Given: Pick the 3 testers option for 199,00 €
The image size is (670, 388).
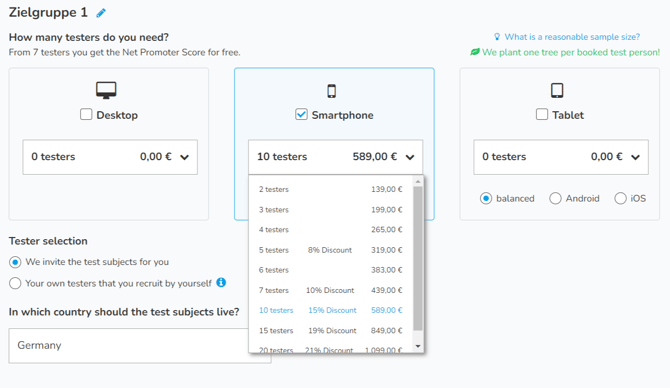Looking at the screenshot, I should click(x=331, y=210).
